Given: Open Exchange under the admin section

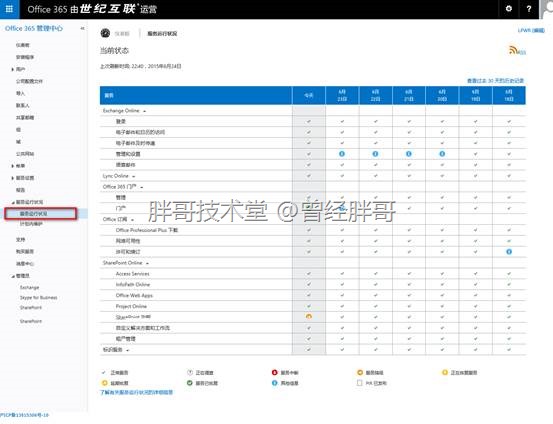Looking at the screenshot, I should click(x=30, y=287).
